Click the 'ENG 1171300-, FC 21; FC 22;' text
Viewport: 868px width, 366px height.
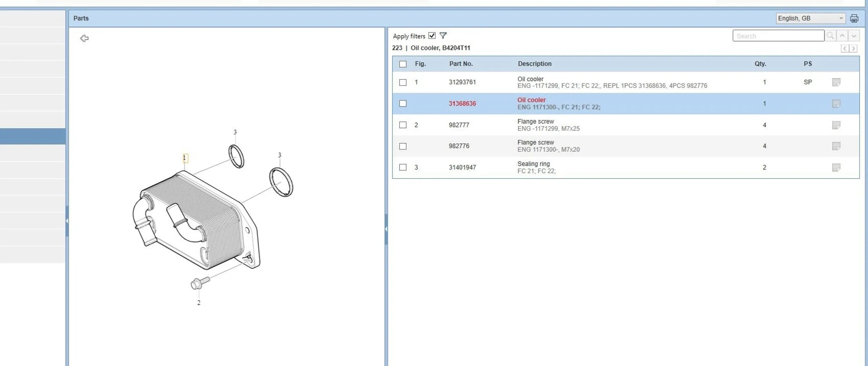coord(559,107)
